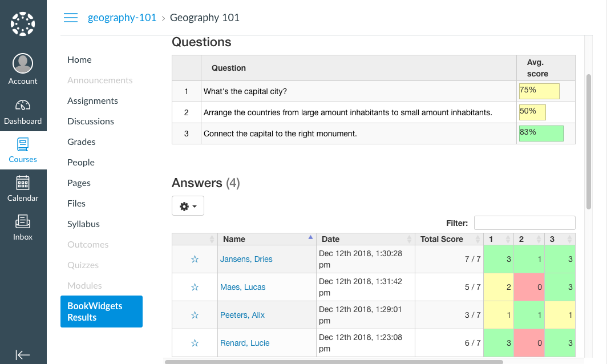This screenshot has width=607, height=364.
Task: Star the Maes, Lucas answer row
Action: tap(195, 287)
